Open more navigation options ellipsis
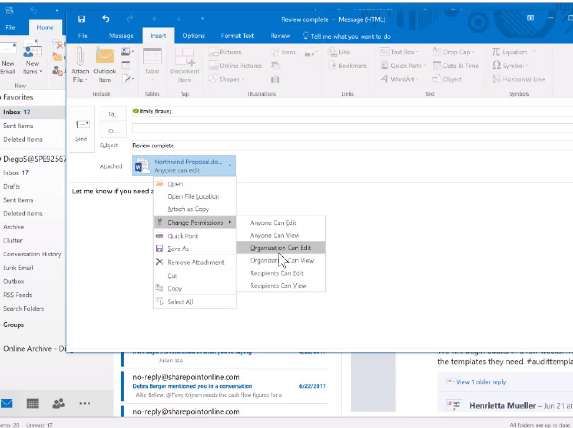This screenshot has height=428, width=573. click(x=84, y=404)
